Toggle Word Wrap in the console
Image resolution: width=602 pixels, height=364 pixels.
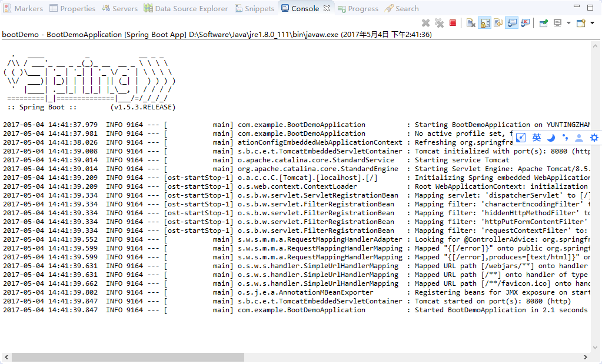click(498, 23)
